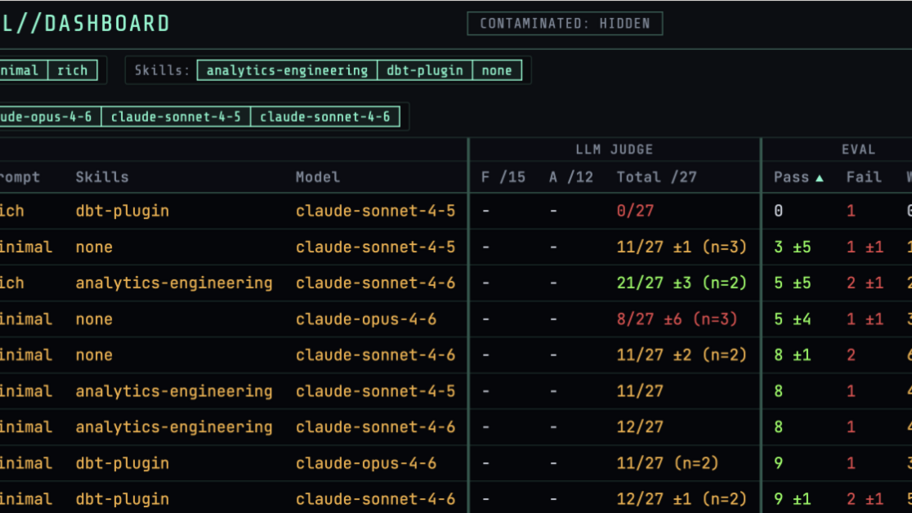Select pass value 9 ±1
The height and width of the screenshot is (513, 912).
[x=792, y=499]
